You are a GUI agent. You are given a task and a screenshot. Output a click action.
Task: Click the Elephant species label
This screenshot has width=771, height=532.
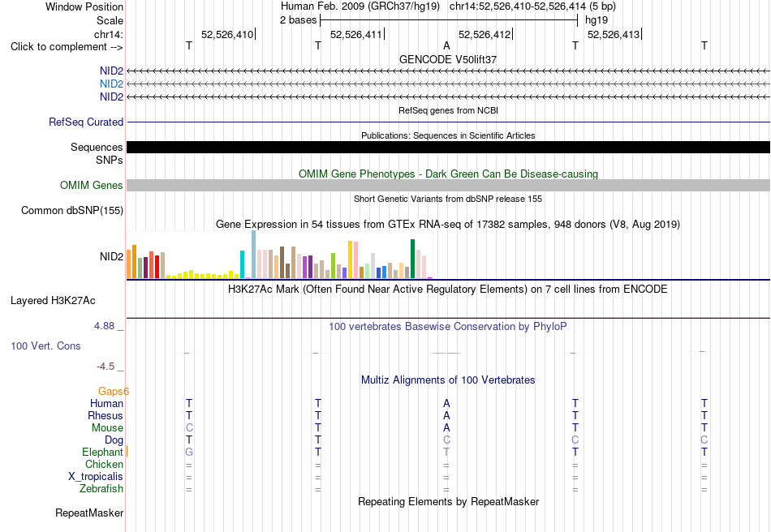(x=102, y=453)
